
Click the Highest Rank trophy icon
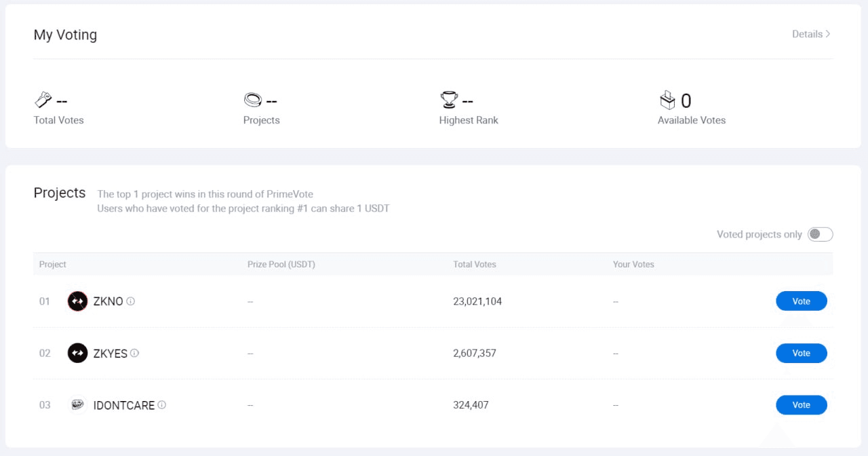click(x=449, y=100)
